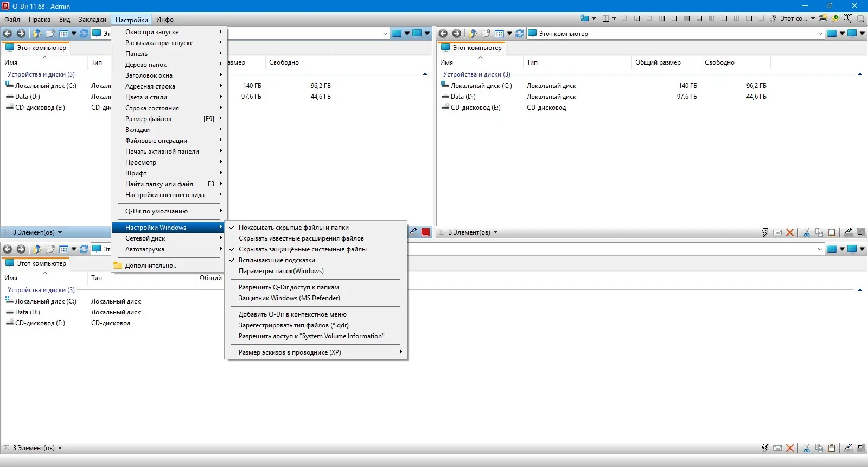This screenshot has height=467, width=868.
Task: Click the star add-favorite icon in top toolbar
Action: (x=835, y=18)
